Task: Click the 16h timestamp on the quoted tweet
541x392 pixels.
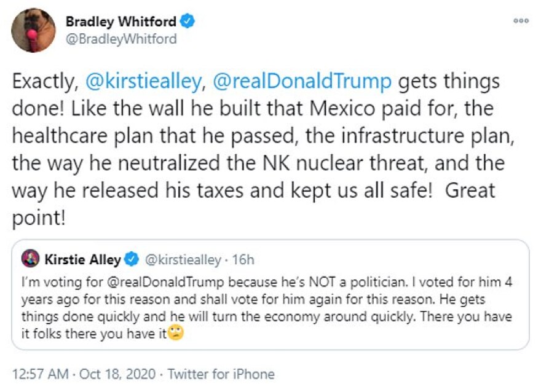Action: point(243,259)
